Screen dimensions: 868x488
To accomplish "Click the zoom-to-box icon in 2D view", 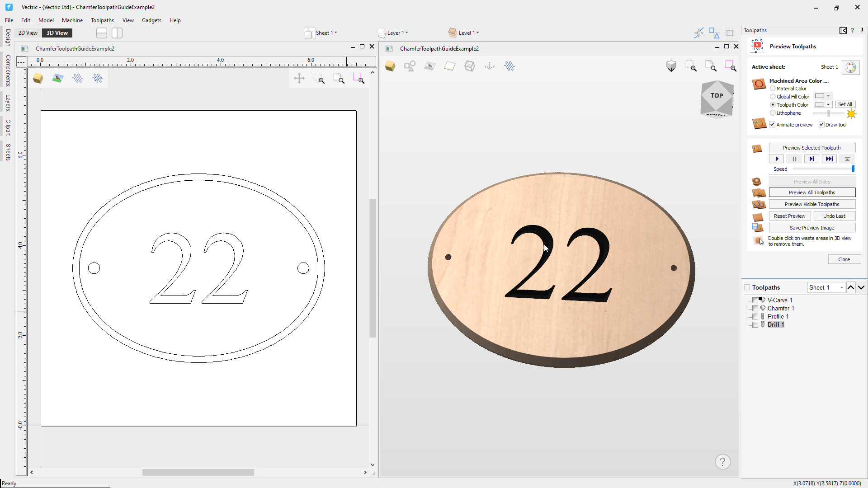I will (319, 79).
